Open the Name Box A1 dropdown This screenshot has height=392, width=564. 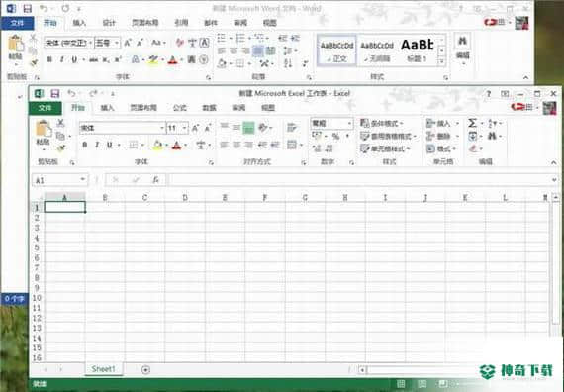[83, 179]
